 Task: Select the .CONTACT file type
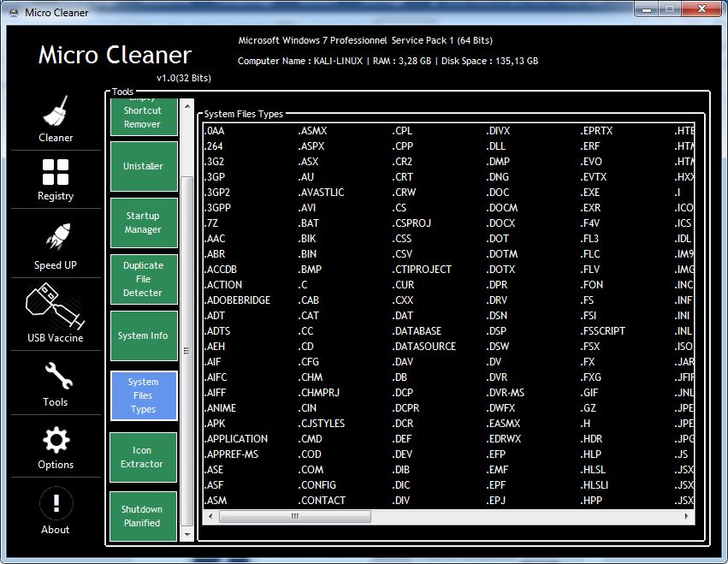(x=322, y=501)
